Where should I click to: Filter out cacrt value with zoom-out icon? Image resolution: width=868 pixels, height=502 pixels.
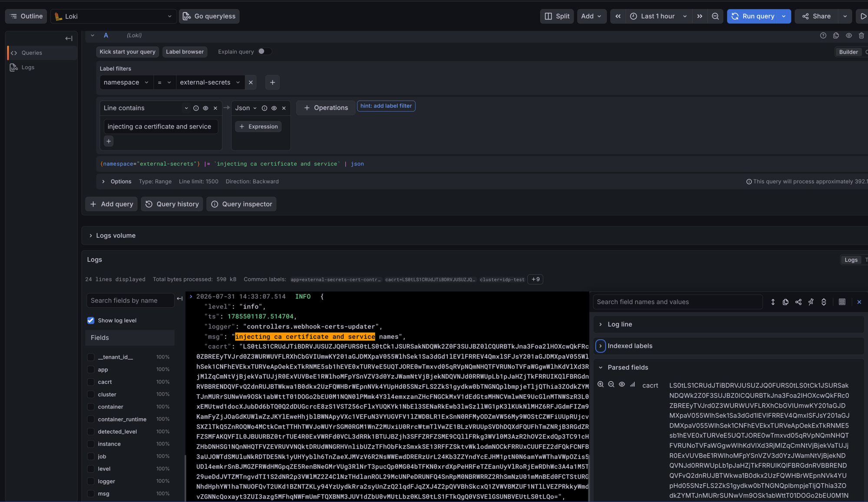(x=611, y=385)
